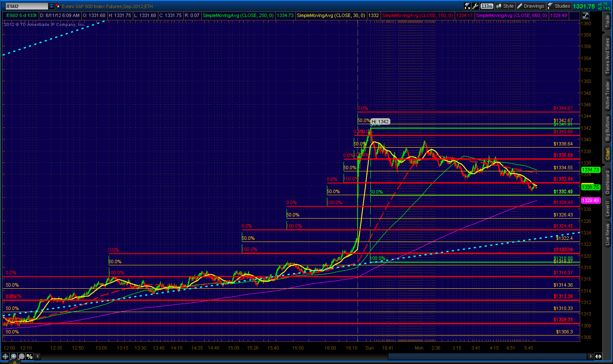Click the SimpleMovingAvg (CLOSE, 250, 0) study label
The image size is (613, 364).
pyautogui.click(x=239, y=15)
